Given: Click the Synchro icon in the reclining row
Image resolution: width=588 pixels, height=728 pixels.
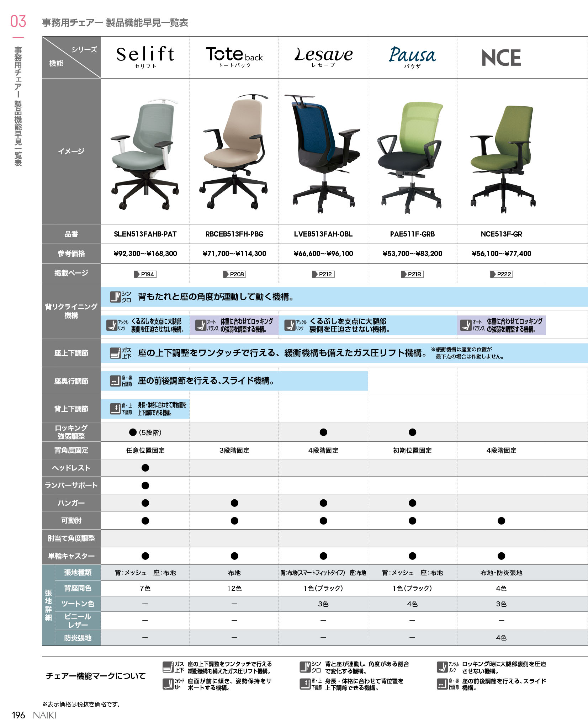Looking at the screenshot, I should point(115,297).
